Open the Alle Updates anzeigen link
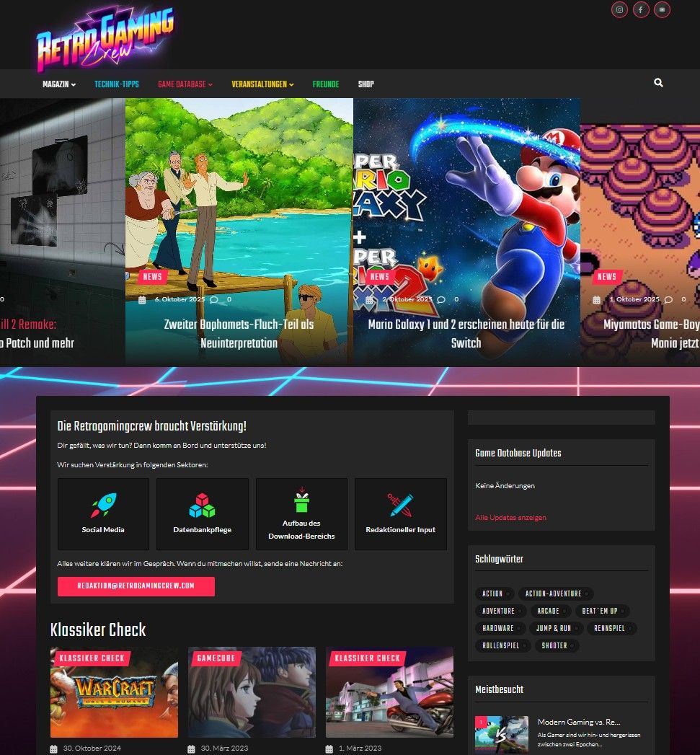Image resolution: width=700 pixels, height=755 pixels. pyautogui.click(x=510, y=518)
